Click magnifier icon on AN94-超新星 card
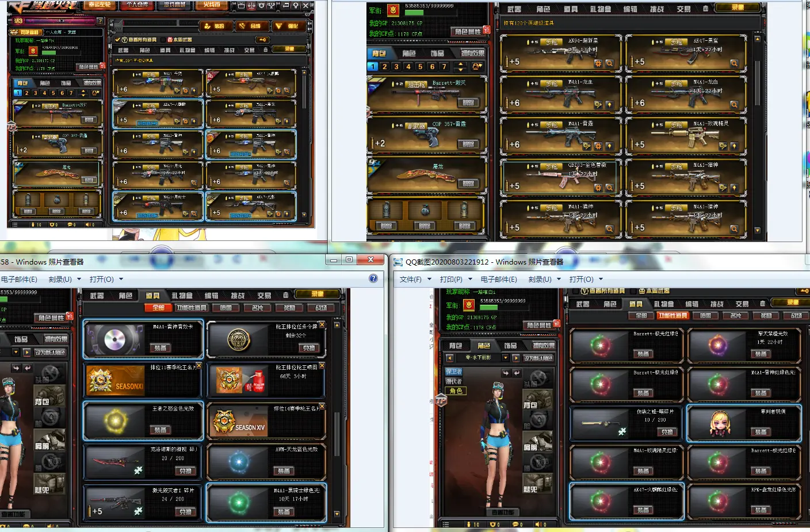The image size is (810, 532). point(609,63)
